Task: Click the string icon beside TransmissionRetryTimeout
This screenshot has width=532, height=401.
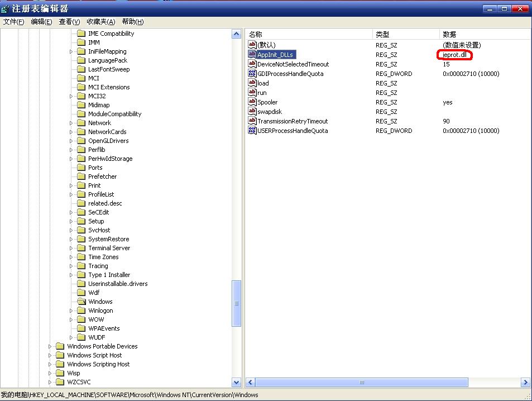Action: pos(252,121)
